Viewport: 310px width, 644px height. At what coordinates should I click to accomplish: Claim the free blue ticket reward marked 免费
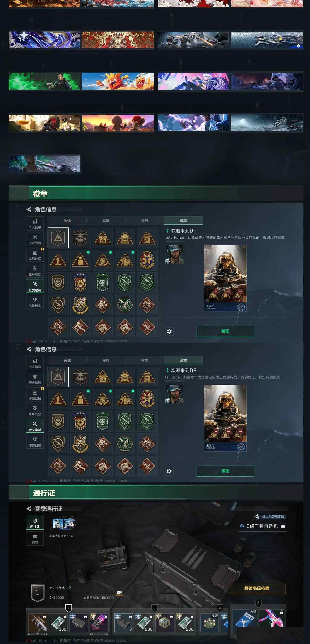pos(245,618)
